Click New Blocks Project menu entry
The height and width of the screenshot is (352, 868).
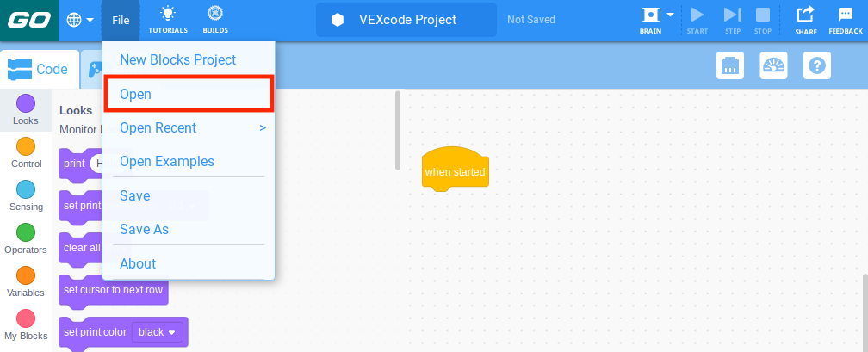point(177,60)
